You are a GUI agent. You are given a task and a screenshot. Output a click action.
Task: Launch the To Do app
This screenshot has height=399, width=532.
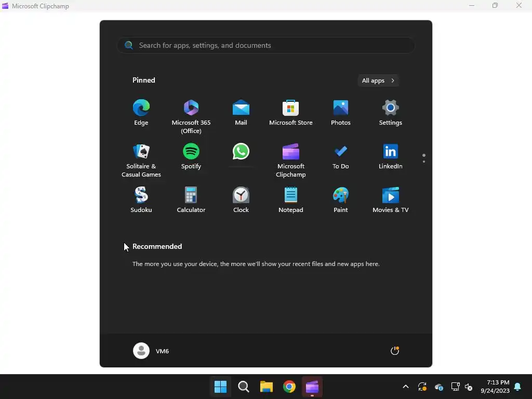(341, 157)
